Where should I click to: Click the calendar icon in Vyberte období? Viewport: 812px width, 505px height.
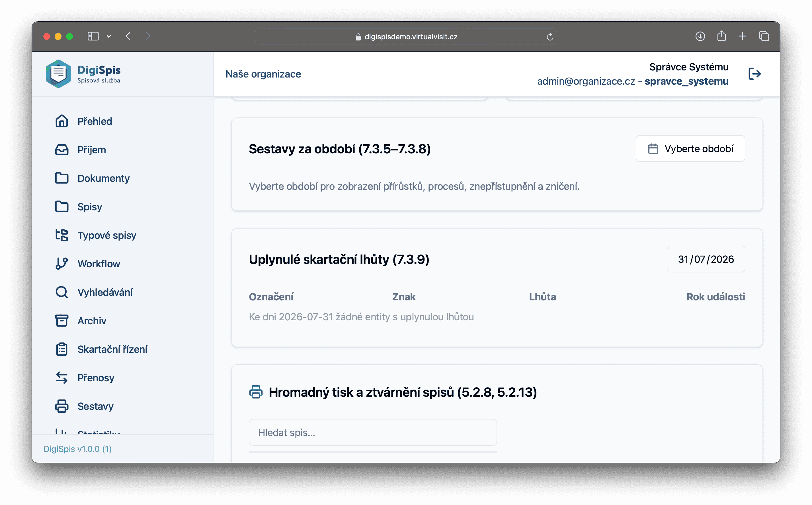coord(653,149)
